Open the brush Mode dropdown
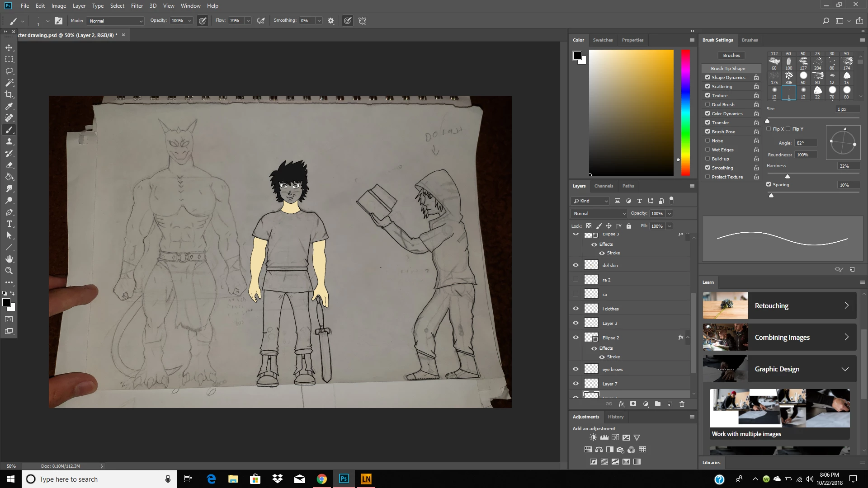Viewport: 868px width, 488px height. click(x=116, y=21)
